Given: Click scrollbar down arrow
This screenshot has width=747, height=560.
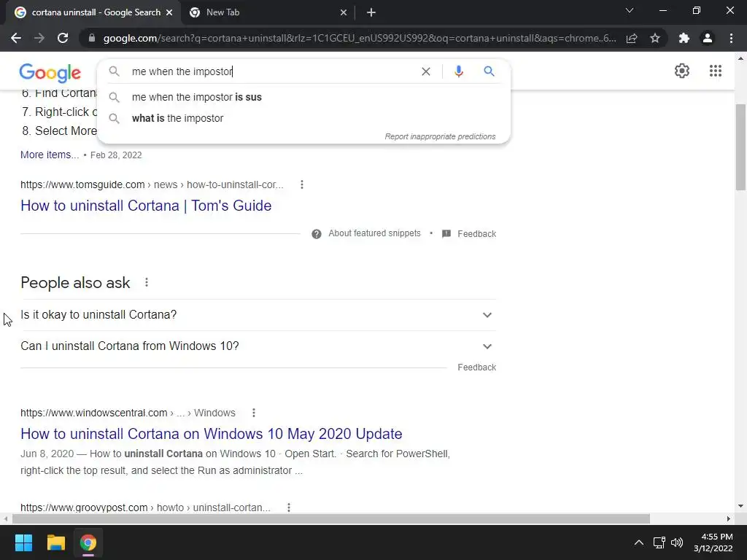Looking at the screenshot, I should coord(740,506).
